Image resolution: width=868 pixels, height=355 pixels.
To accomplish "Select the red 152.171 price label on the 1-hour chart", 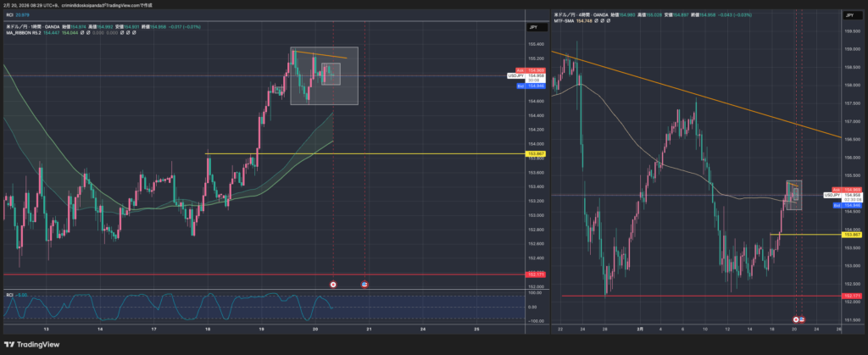I will [x=535, y=275].
